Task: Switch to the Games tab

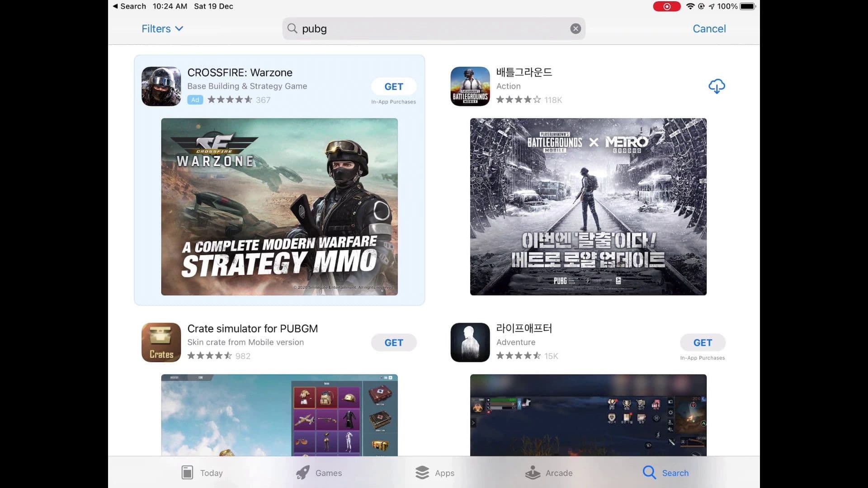Action: 320,473
